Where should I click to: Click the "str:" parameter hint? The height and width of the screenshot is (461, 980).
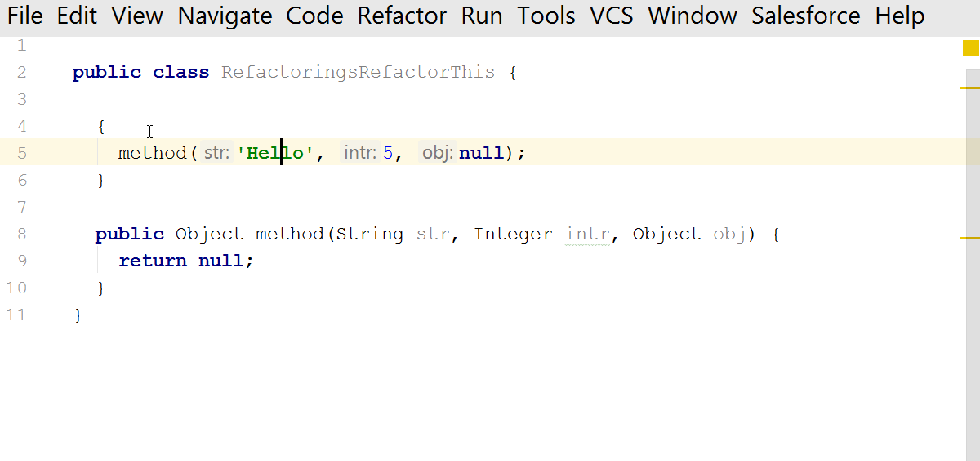(216, 153)
